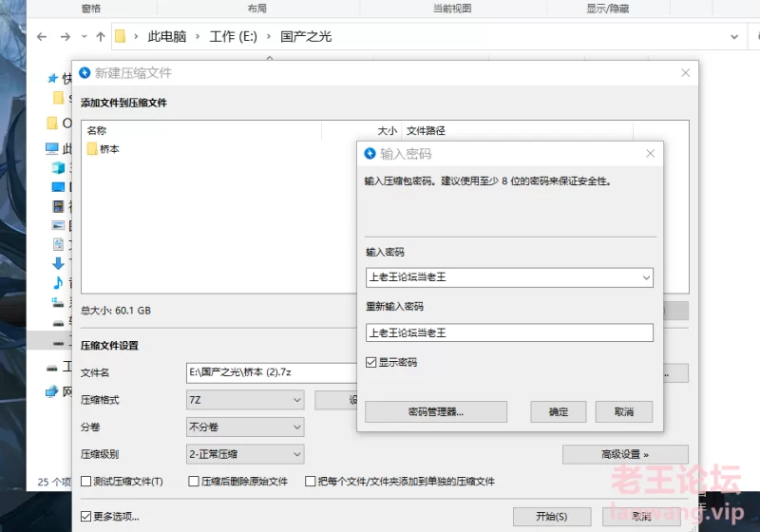The image size is (760, 532).
Task: Click the Quick access star icon
Action: [52, 78]
